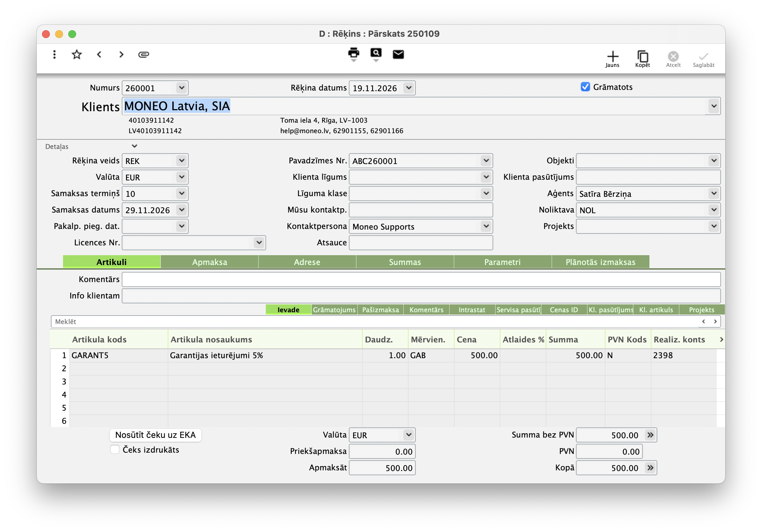The image size is (762, 532).
Task: Open the Rēķina datums dropdown
Action: pos(409,88)
